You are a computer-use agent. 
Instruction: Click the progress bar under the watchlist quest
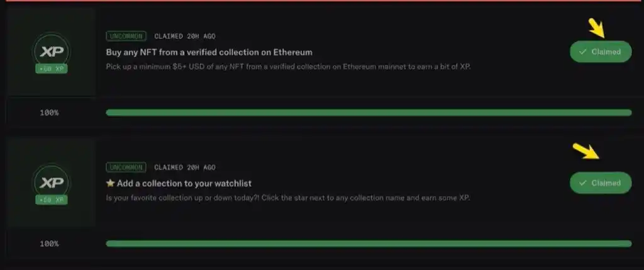369,244
